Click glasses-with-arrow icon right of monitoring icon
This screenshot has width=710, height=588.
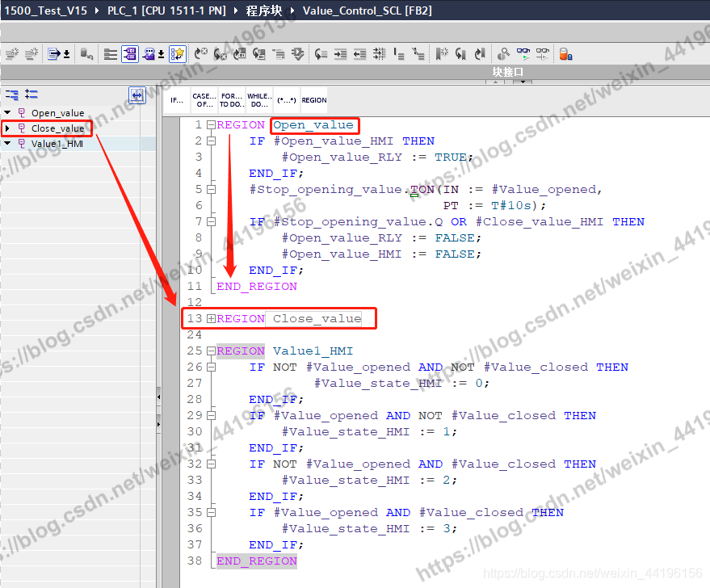[543, 54]
